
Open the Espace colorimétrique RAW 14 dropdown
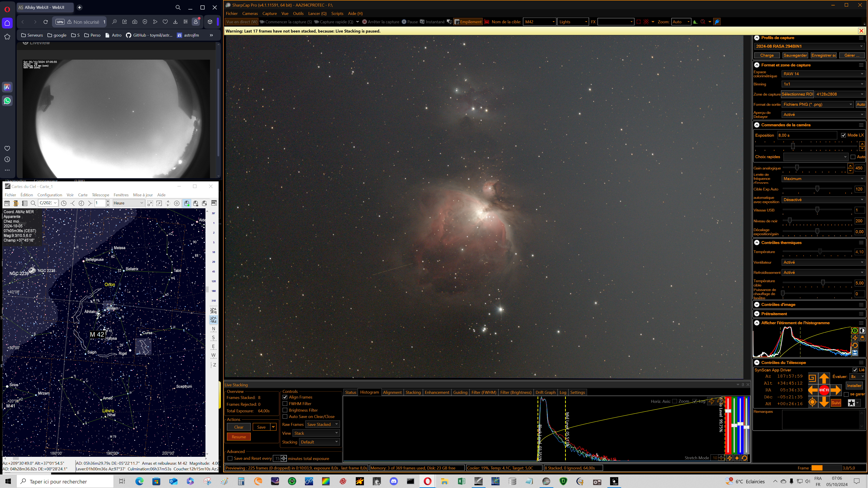pos(823,74)
